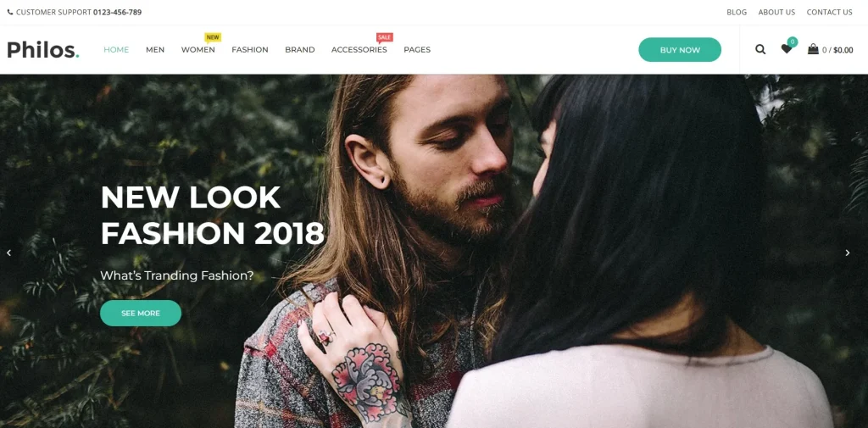Open the search magnifier icon
Image resolution: width=868 pixels, height=428 pixels.
click(x=760, y=49)
